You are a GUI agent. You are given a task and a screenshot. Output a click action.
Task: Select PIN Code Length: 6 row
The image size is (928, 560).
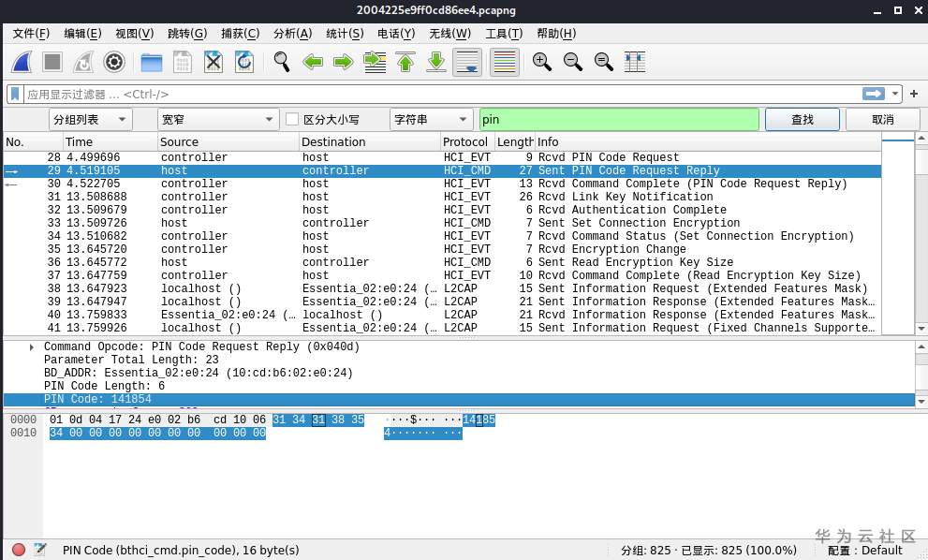tap(459, 386)
